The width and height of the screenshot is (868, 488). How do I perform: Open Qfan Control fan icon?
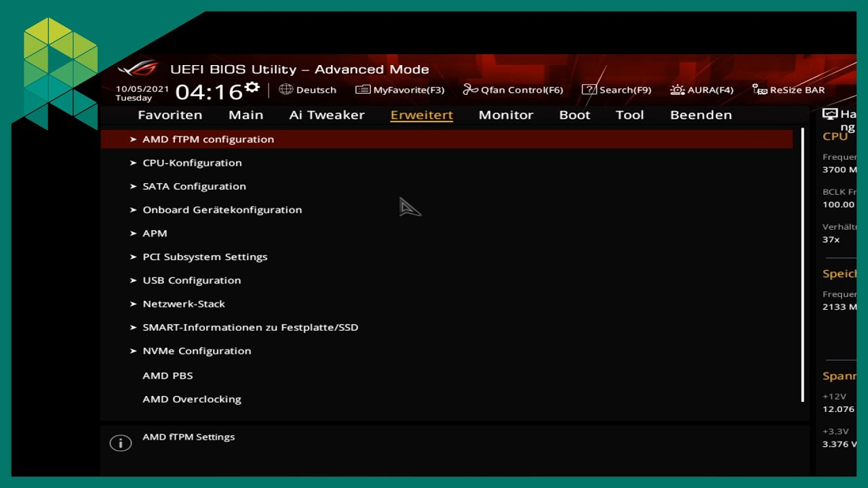(x=471, y=89)
